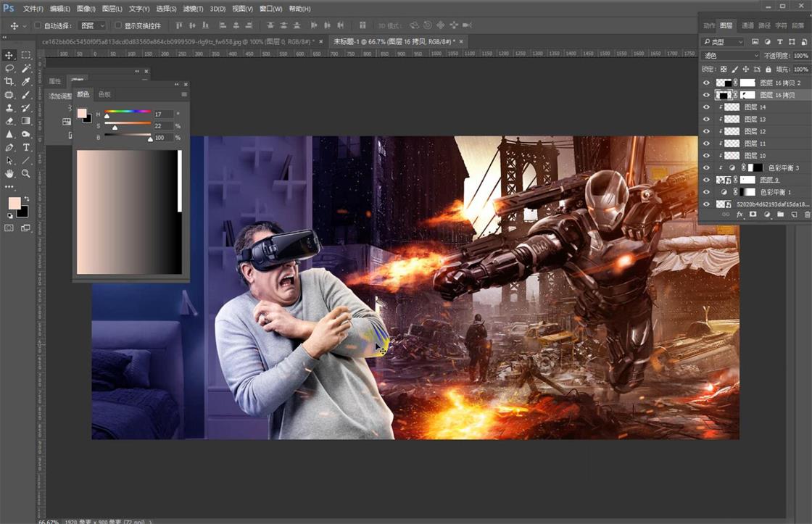
Task: Pick the Eyedropper tool
Action: (x=26, y=81)
